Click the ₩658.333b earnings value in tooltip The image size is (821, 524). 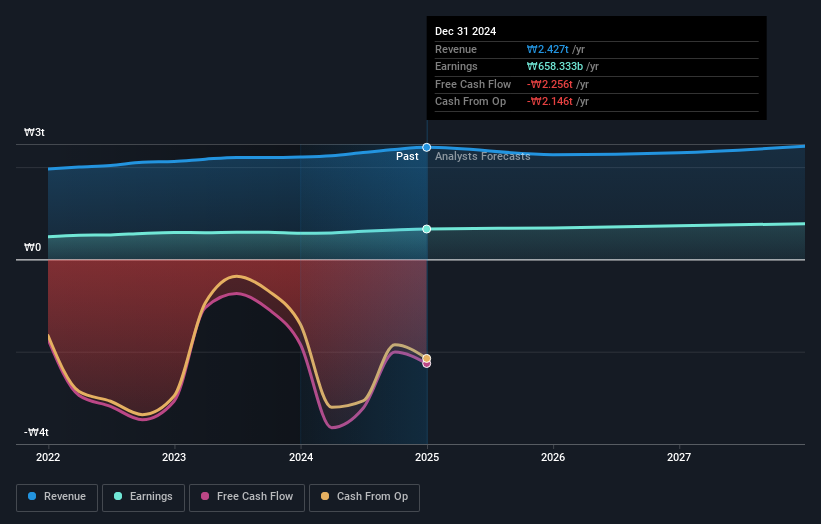(x=555, y=66)
